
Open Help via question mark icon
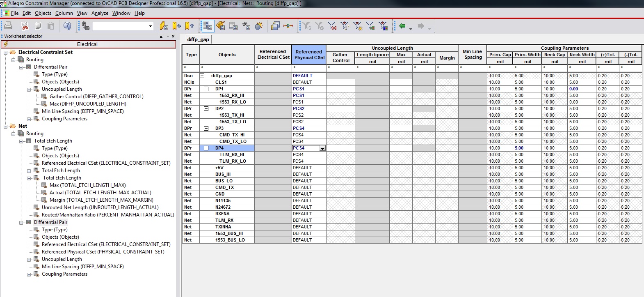(x=67, y=26)
